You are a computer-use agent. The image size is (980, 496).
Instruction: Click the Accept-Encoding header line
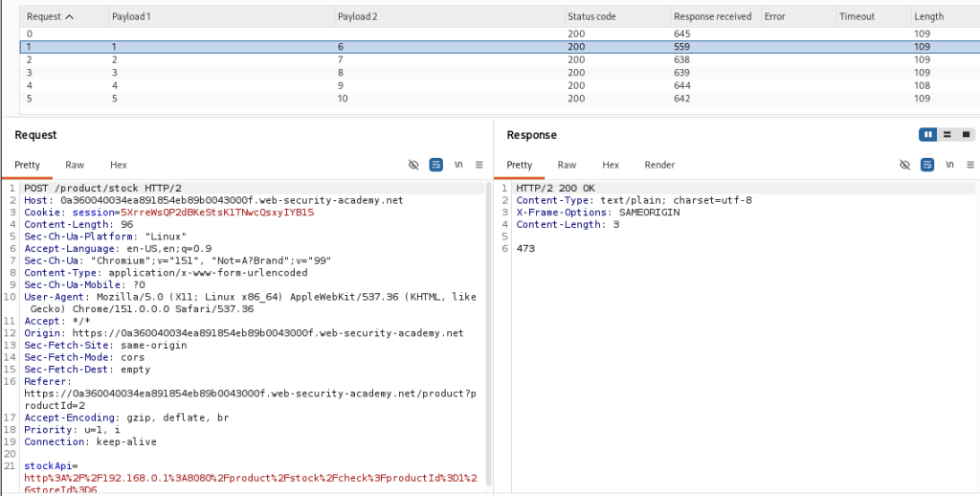tap(126, 417)
